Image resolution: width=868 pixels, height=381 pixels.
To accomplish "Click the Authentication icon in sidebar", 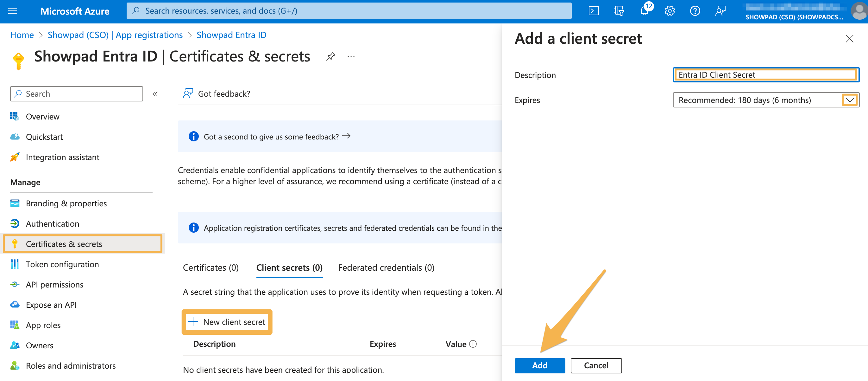I will coord(15,223).
